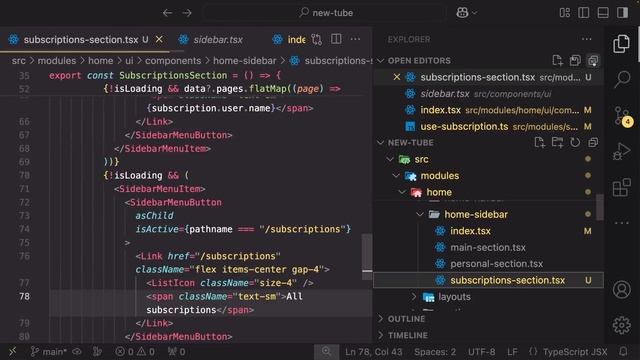
Task: Click Save All in Open Editors
Action: click(x=575, y=61)
